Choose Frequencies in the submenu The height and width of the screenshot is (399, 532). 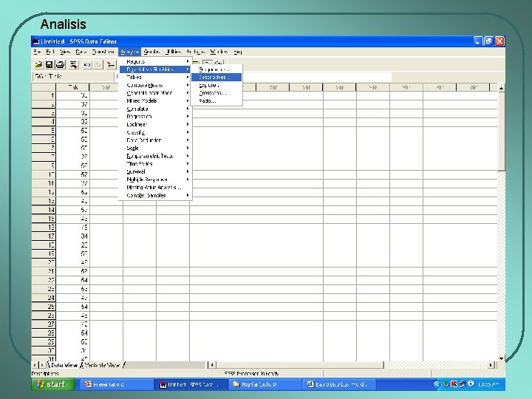(216, 69)
